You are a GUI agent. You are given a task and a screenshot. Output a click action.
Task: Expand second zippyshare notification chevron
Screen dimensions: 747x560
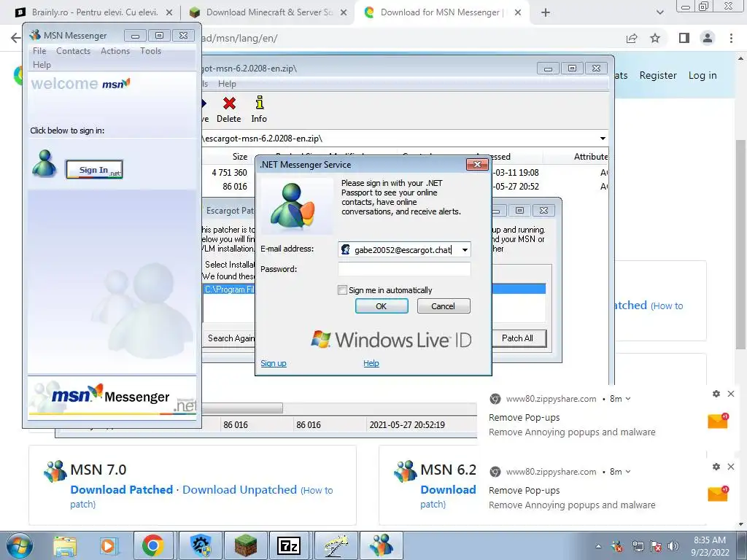[628, 472]
